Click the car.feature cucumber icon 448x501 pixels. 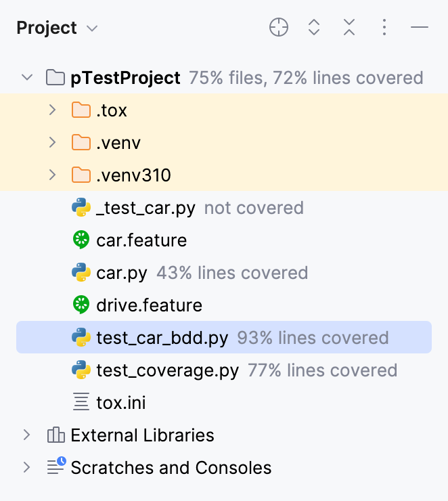coord(81,240)
